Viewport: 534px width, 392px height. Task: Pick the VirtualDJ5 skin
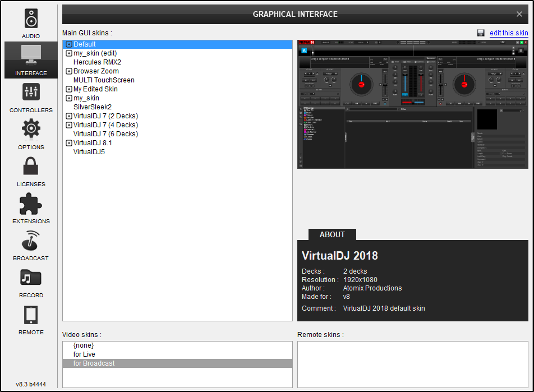[x=89, y=152]
